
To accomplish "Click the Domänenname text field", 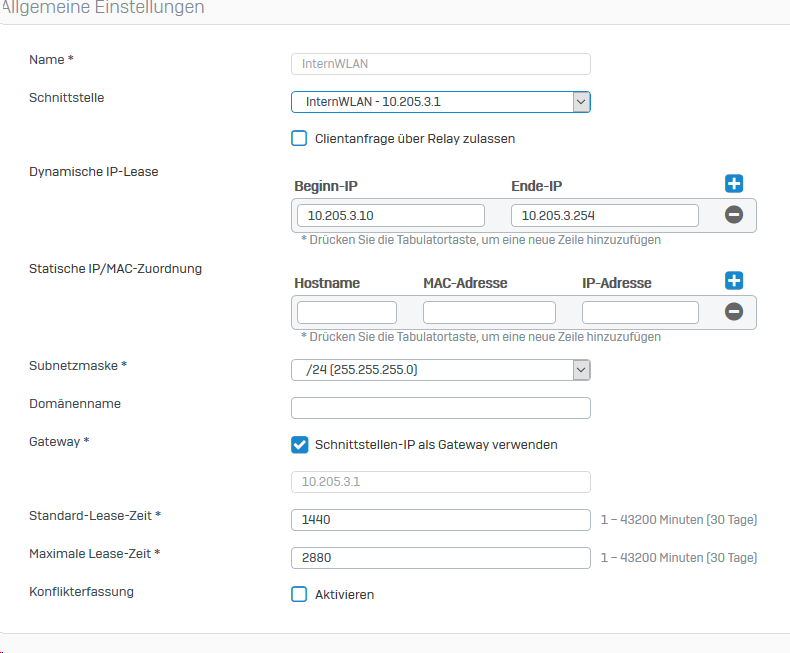I will point(440,408).
